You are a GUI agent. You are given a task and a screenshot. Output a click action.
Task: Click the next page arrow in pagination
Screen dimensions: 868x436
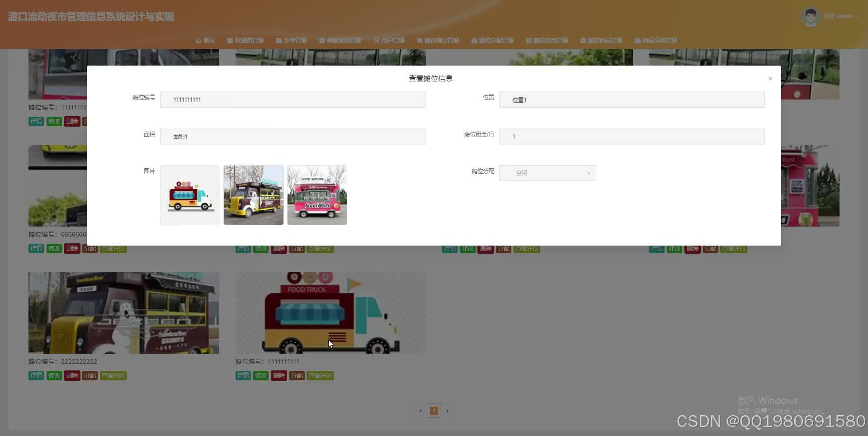(x=447, y=411)
